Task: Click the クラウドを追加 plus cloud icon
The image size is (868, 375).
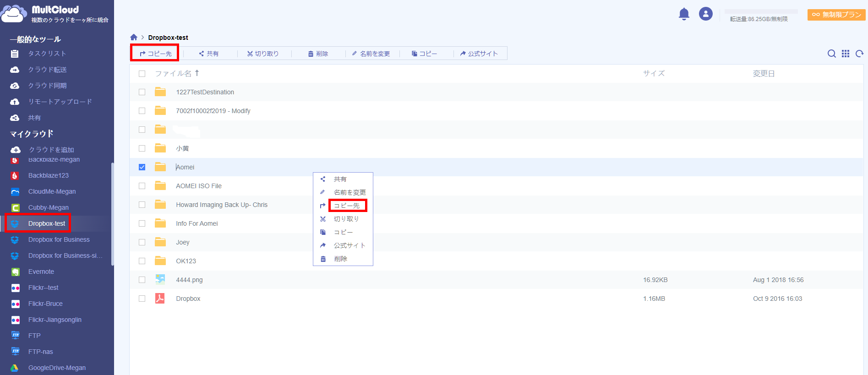Action: click(16, 150)
